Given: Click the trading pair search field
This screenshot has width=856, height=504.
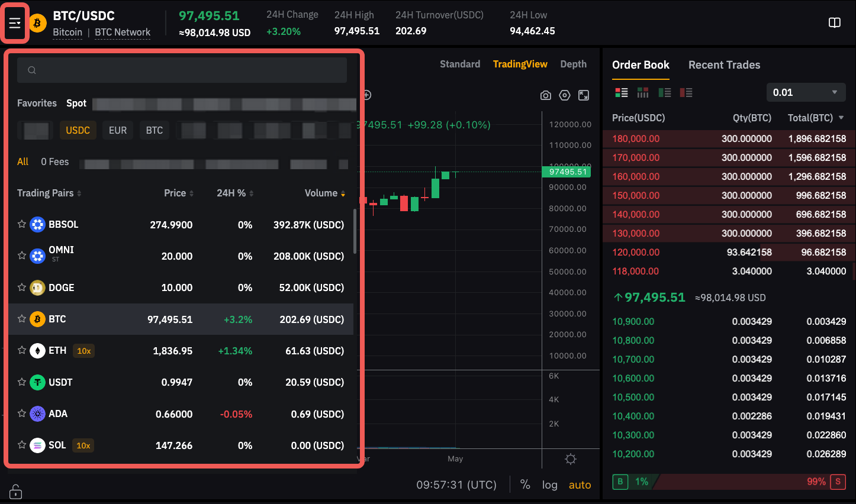Looking at the screenshot, I should click(x=182, y=70).
